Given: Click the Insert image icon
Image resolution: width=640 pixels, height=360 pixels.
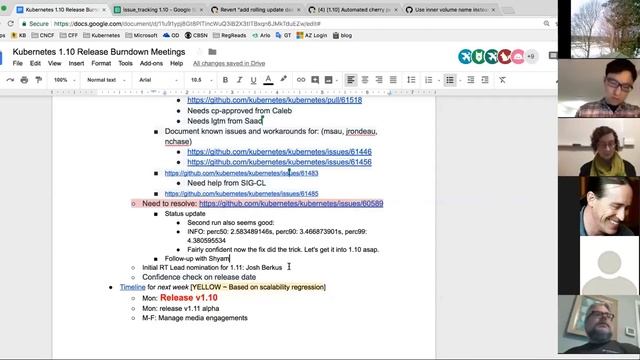Looking at the screenshot, I should click(329, 80).
